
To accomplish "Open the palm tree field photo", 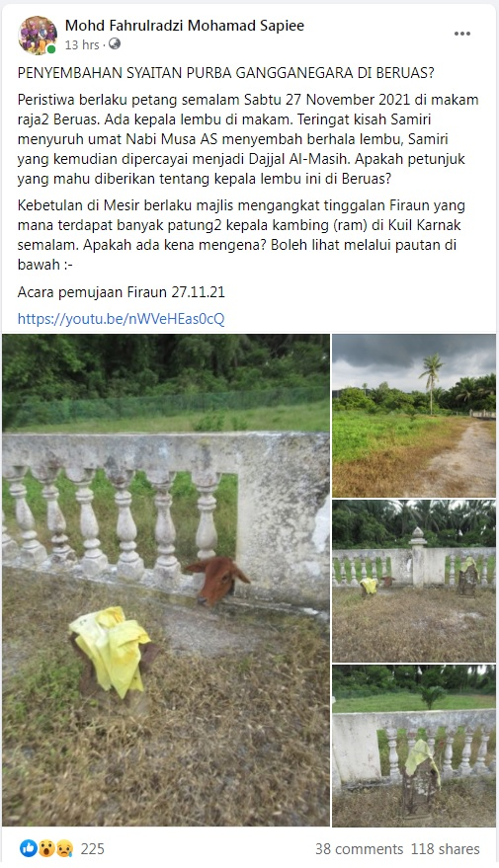I will (x=414, y=415).
